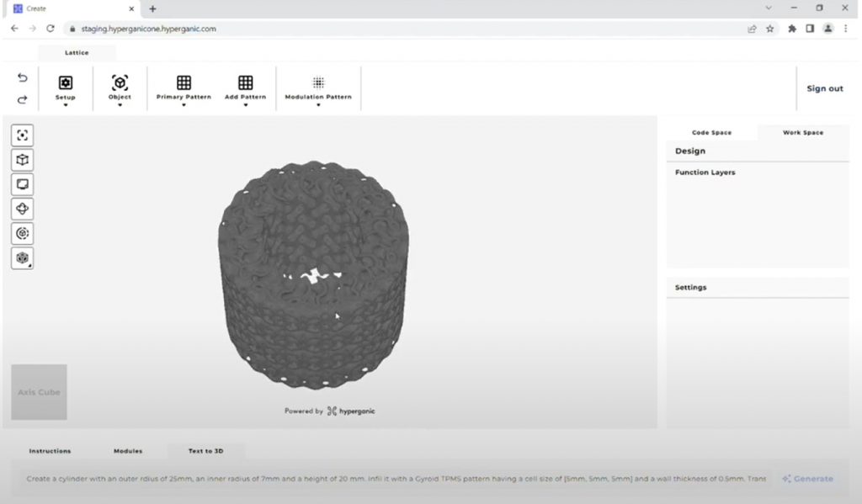Open the Modules tab at the bottom
862x504 pixels.
127,451
